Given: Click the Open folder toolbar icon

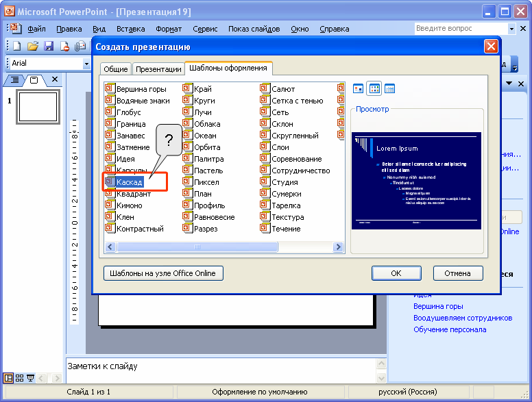Looking at the screenshot, I should click(33, 46).
